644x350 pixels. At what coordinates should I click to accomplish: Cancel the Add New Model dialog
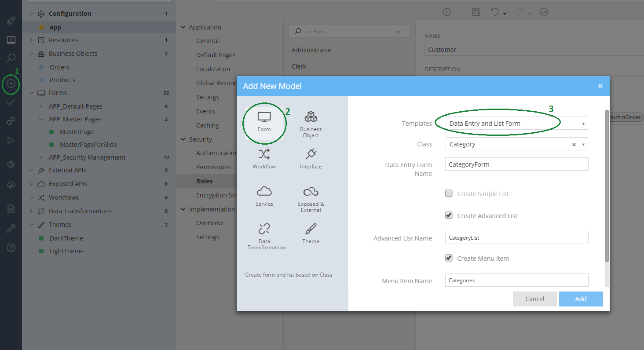point(534,299)
